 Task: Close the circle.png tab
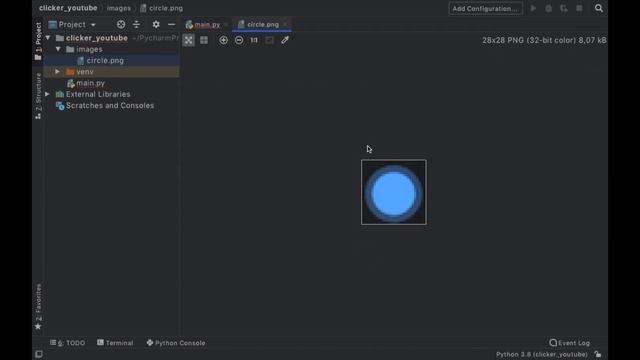(x=285, y=24)
